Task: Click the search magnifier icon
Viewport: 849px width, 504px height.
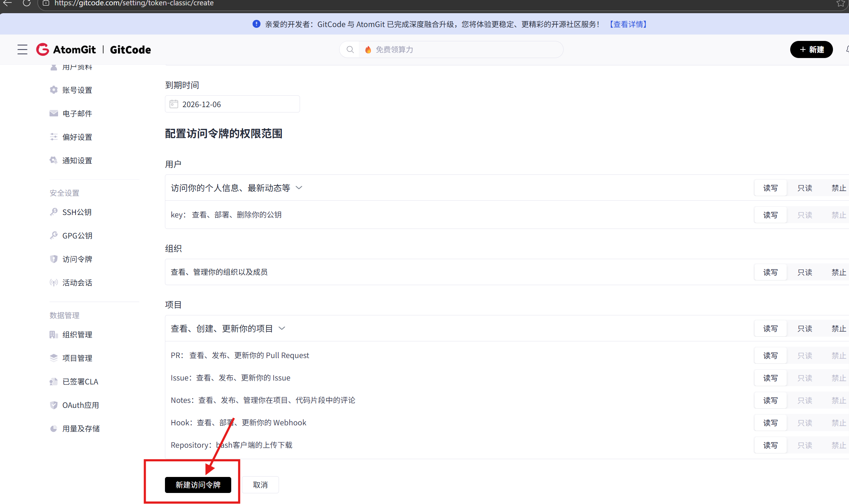Action: click(x=350, y=49)
